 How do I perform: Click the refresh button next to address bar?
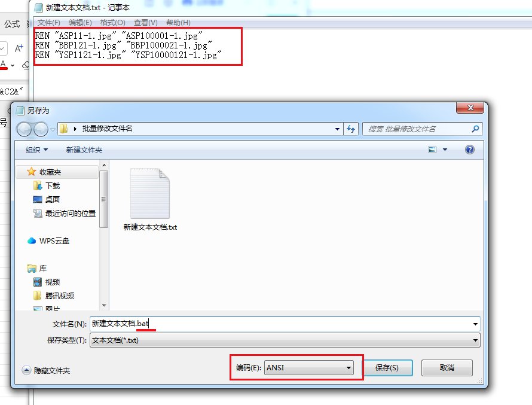click(x=351, y=129)
